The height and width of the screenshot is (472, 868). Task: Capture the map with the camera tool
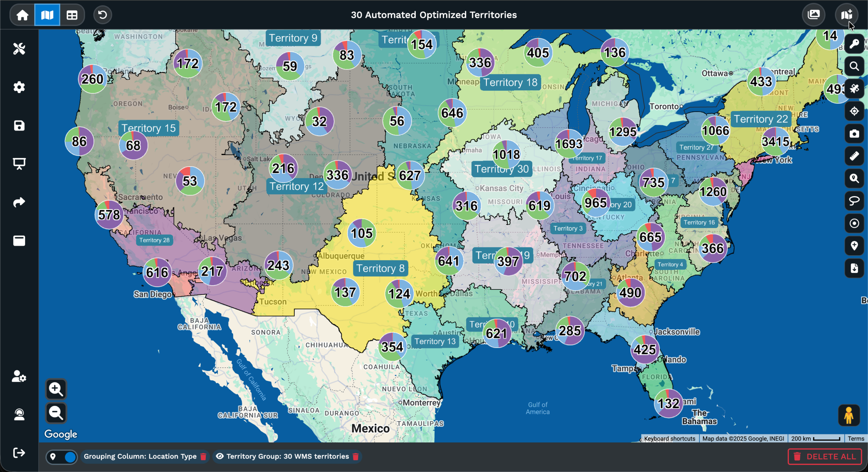point(854,134)
